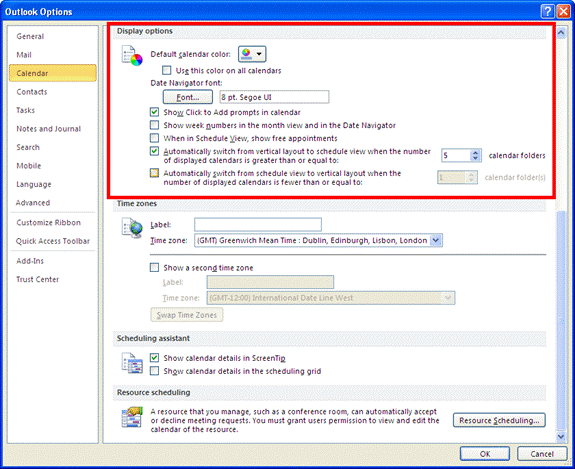Open the Default calendar color dropdown
This screenshot has height=469, width=575.
(x=252, y=54)
